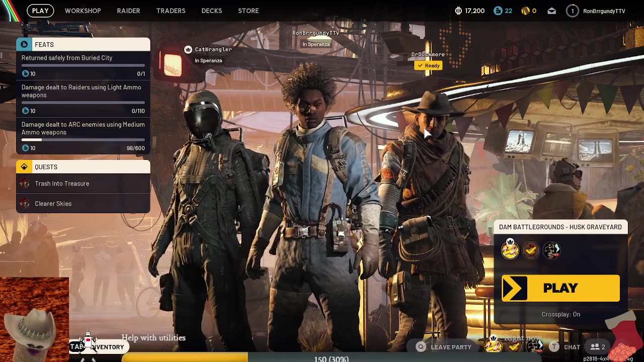Click the Medium Ammo feat progress bar
Viewport: 644px width, 362px height.
(x=83, y=140)
